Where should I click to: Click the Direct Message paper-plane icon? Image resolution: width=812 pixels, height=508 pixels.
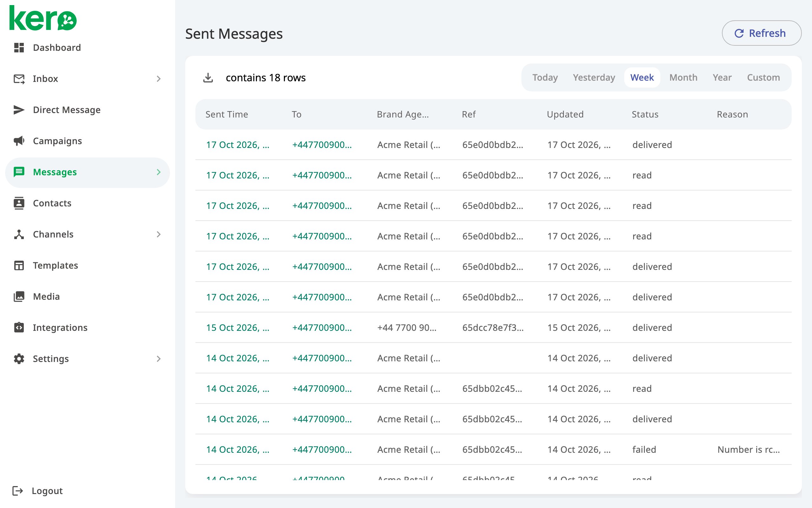click(x=19, y=110)
